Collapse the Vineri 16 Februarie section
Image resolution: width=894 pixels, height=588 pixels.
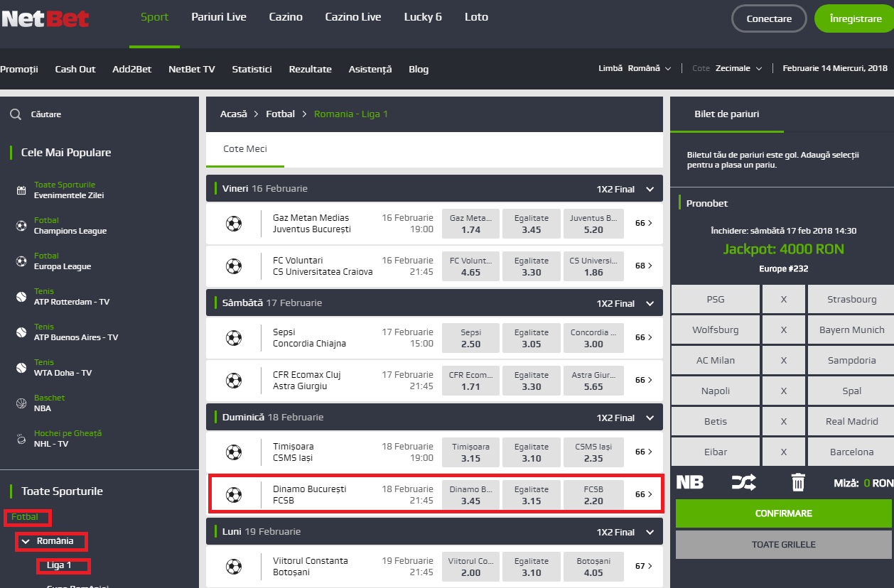point(650,190)
